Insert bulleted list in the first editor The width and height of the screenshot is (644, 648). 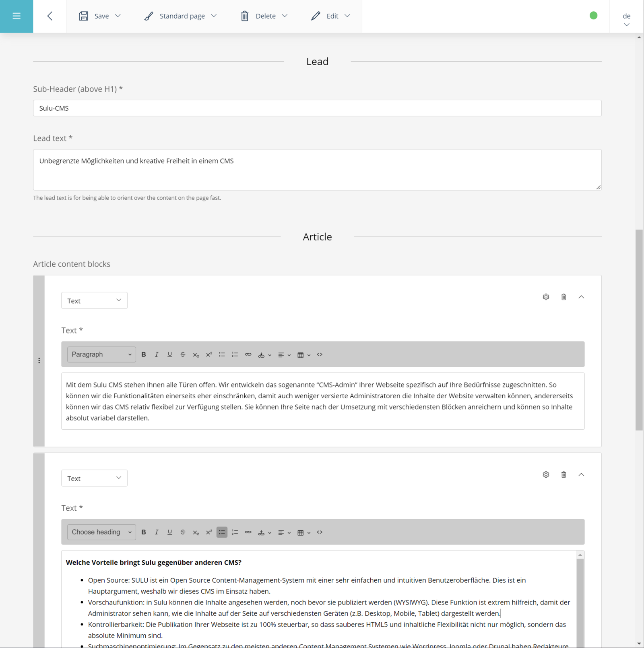[222, 354]
